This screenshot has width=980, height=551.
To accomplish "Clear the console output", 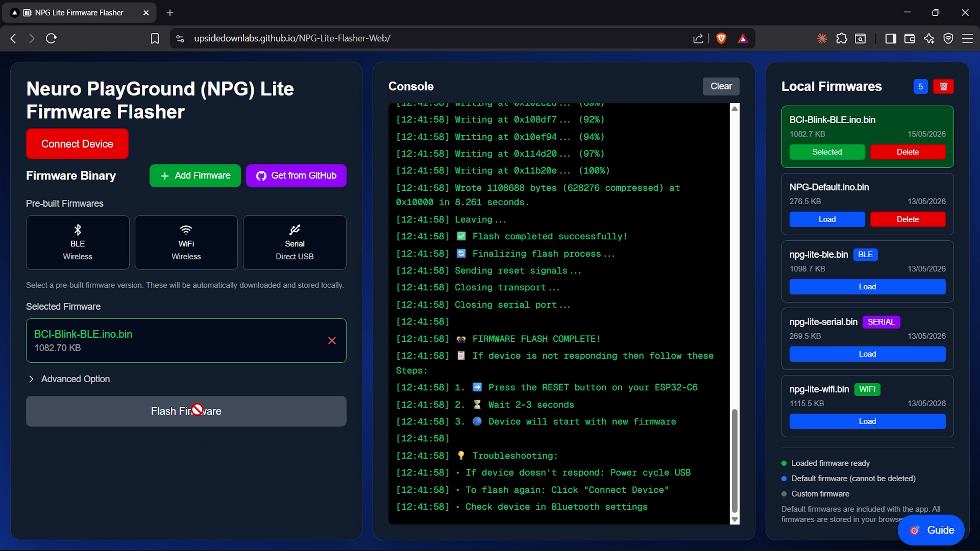I will pos(721,86).
